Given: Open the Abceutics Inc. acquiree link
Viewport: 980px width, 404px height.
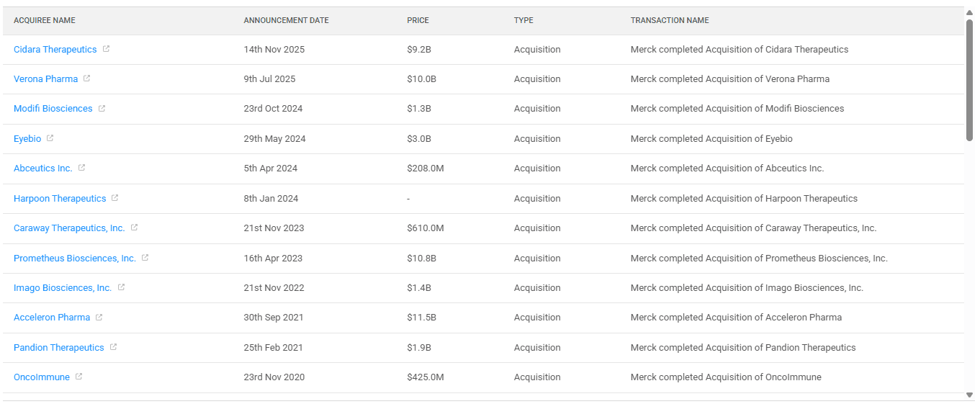Looking at the screenshot, I should [42, 169].
